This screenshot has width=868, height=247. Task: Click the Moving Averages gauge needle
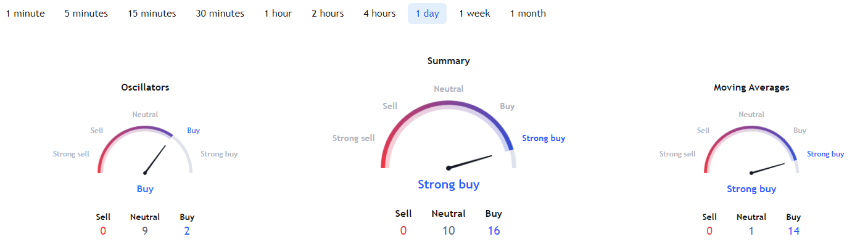tap(767, 168)
